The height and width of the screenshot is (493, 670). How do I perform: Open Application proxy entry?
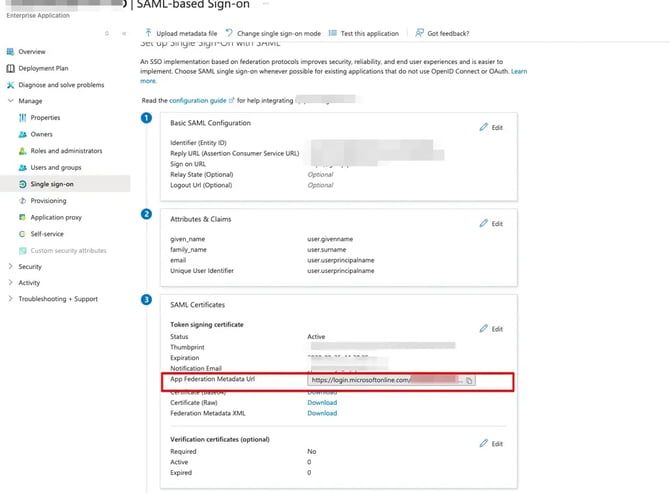point(56,217)
